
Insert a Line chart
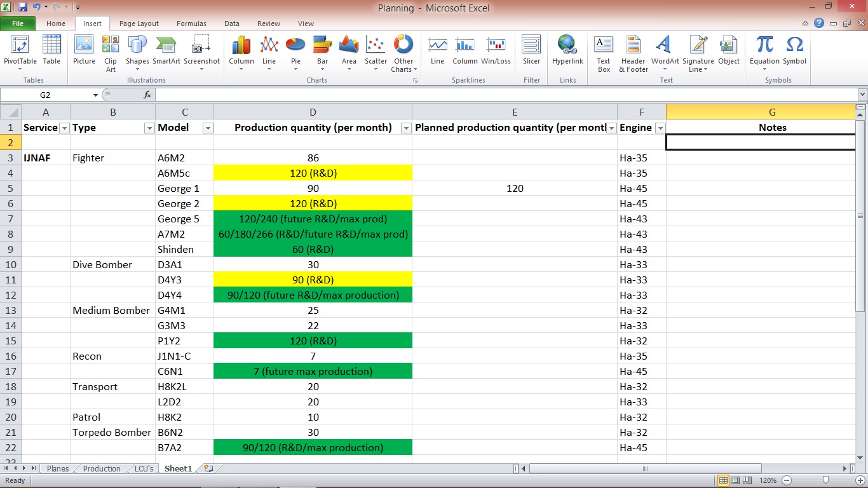point(269,53)
